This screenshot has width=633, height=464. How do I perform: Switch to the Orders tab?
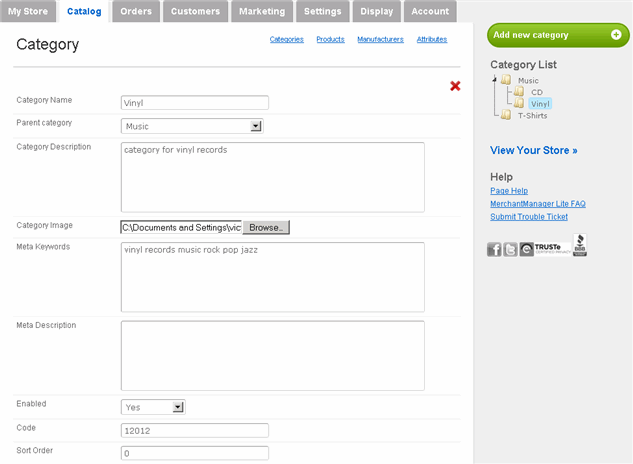(x=135, y=11)
